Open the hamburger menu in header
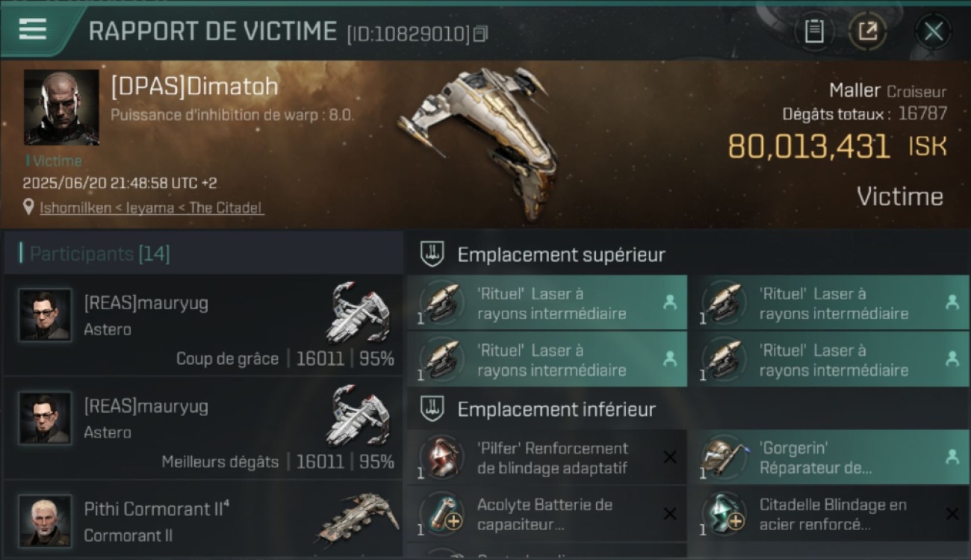The height and width of the screenshot is (560, 971). coord(33,29)
